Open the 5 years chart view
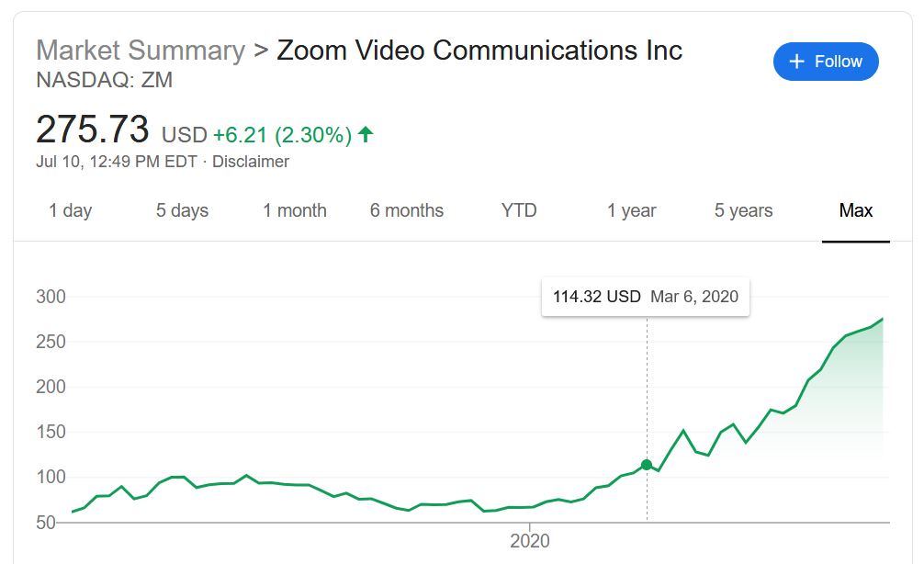924x564 pixels. coord(744,210)
